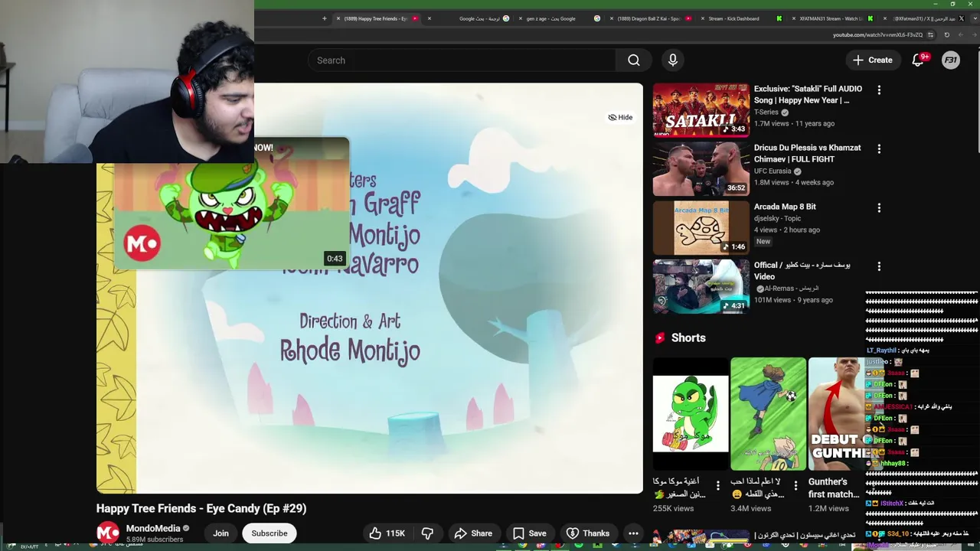Open the Satakli Full AUDIO Song title
The image size is (980, 551).
808,95
